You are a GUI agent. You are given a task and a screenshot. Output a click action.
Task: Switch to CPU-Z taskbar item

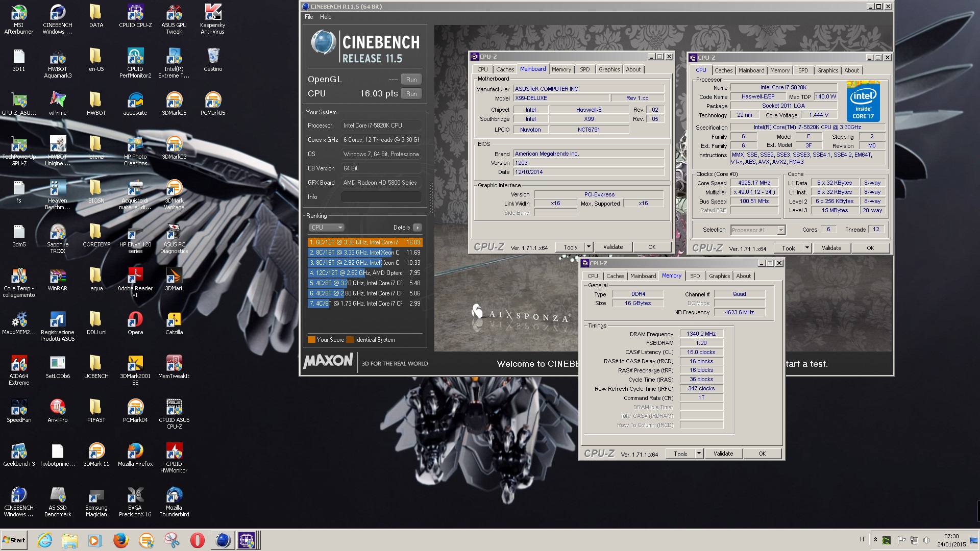248,540
